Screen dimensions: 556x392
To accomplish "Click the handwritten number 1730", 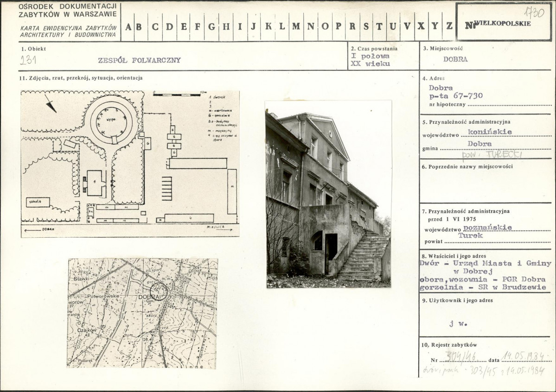I will (534, 13).
